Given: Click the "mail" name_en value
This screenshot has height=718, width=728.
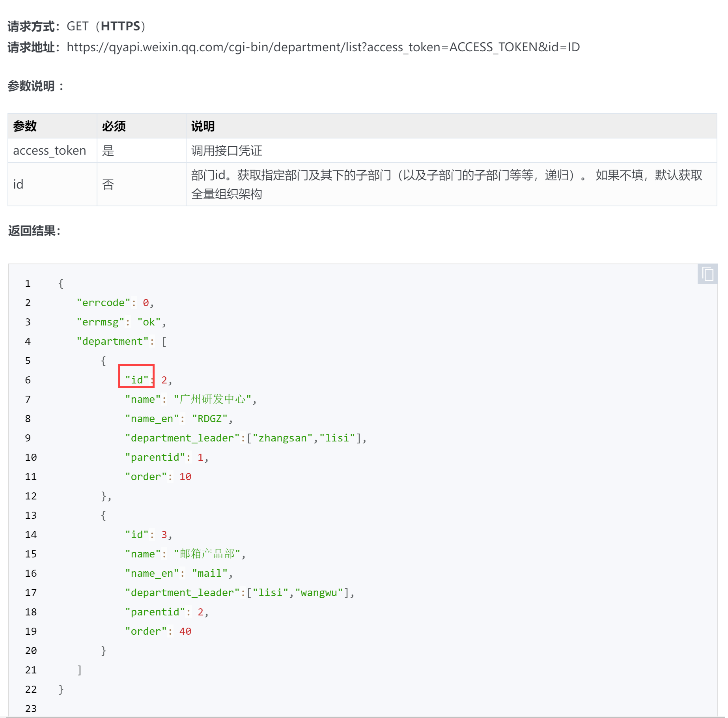Looking at the screenshot, I should coord(209,573).
